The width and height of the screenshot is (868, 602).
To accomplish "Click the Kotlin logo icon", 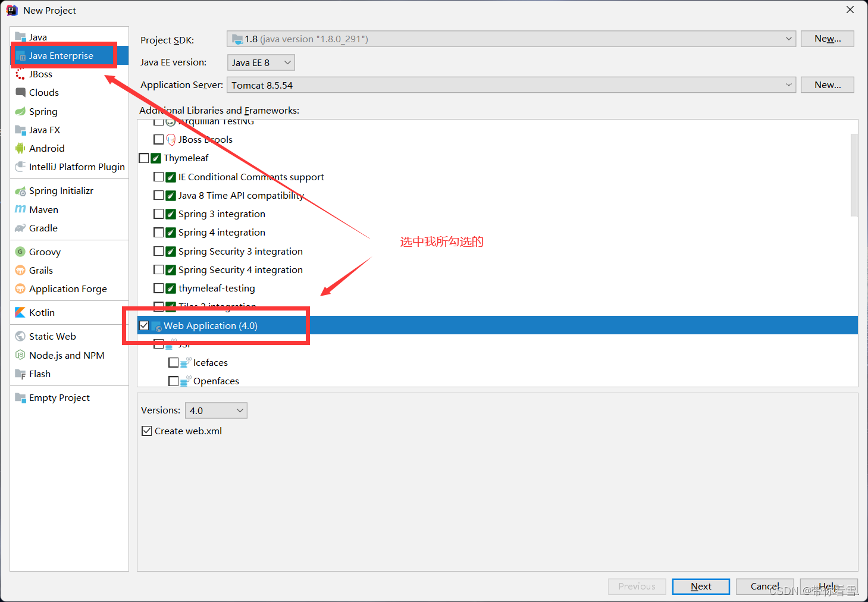I will [x=20, y=312].
